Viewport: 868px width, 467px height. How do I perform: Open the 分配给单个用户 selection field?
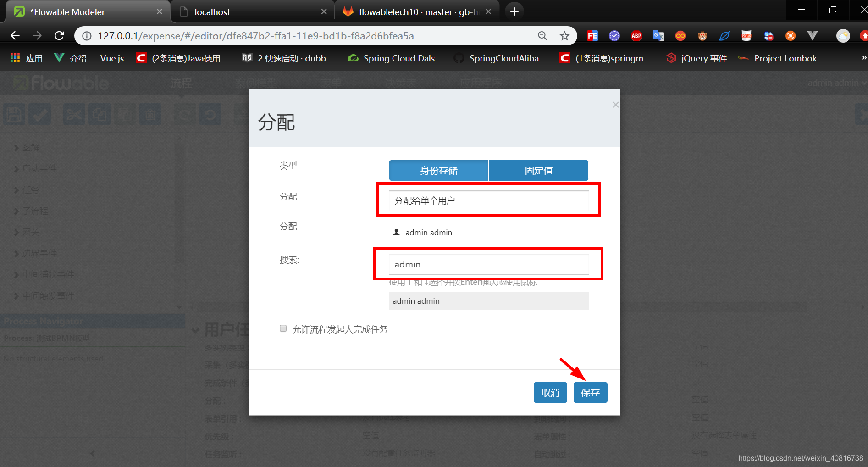pyautogui.click(x=488, y=200)
